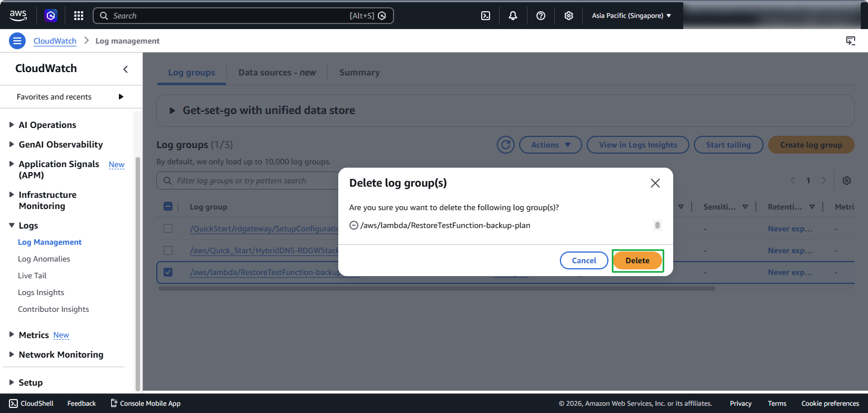Expand Infrastructure Monitoring
Screen dimensions: 868x413
12,194
